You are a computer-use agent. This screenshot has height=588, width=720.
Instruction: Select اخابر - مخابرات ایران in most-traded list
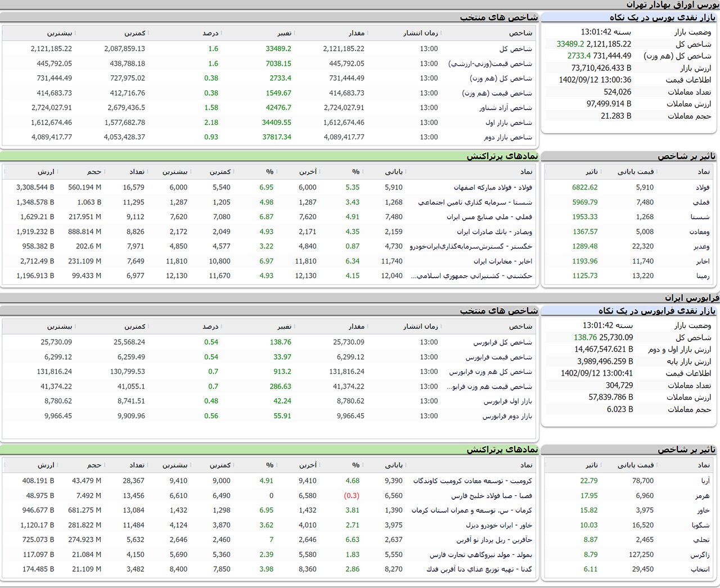502,261
